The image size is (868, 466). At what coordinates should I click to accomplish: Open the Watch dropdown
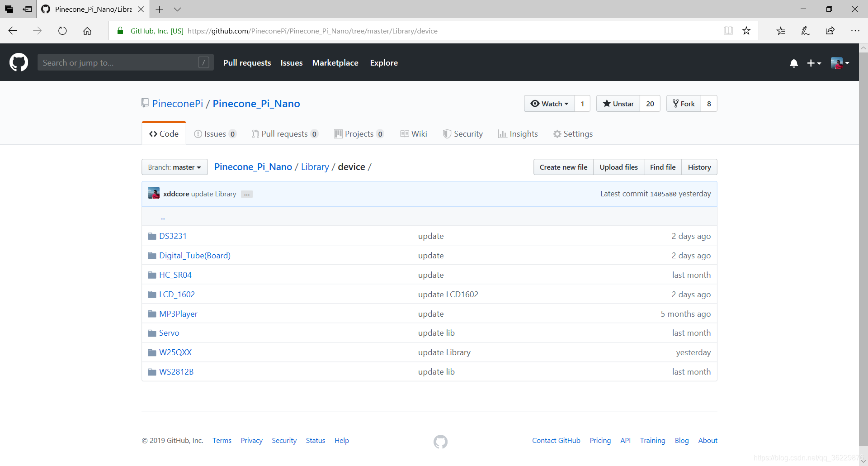pos(549,104)
